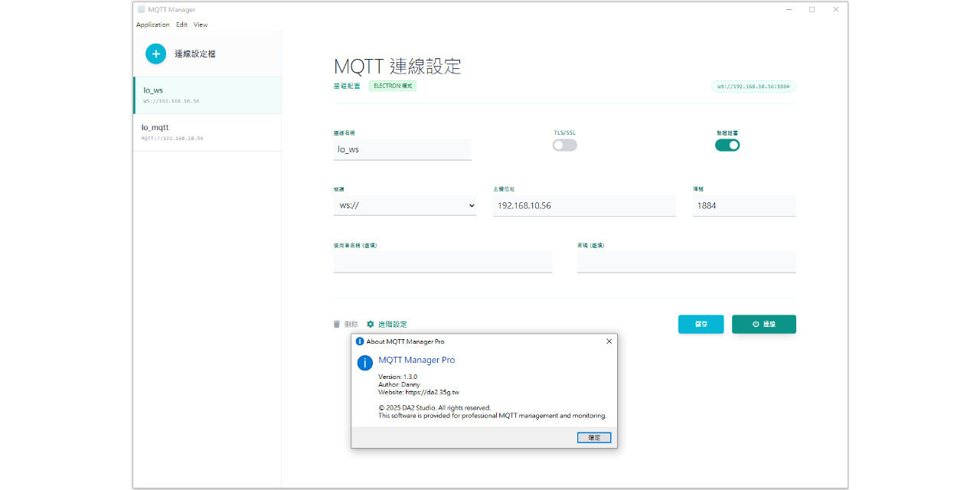Close the About MQTT Manager Pro dialog
The height and width of the screenshot is (490, 980).
609,341
